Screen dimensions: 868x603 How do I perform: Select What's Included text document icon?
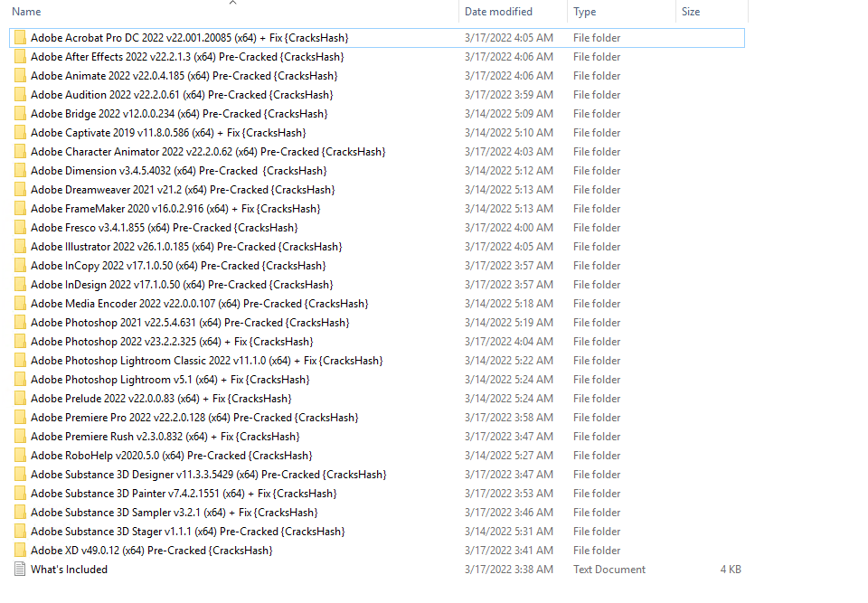coord(20,570)
